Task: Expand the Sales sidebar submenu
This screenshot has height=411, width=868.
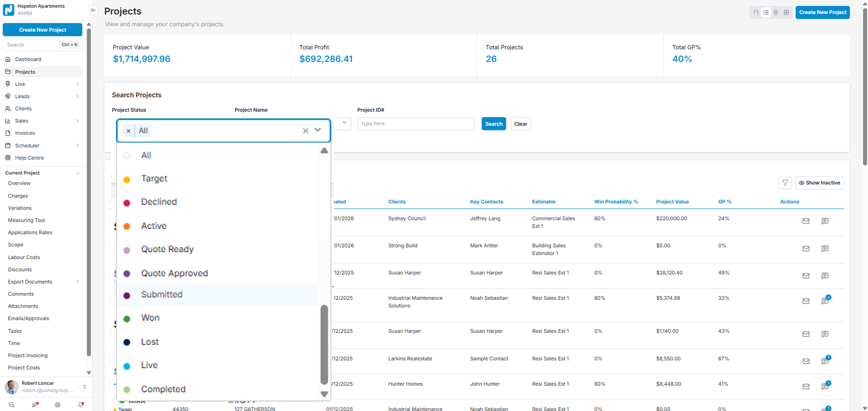Action: (77, 121)
